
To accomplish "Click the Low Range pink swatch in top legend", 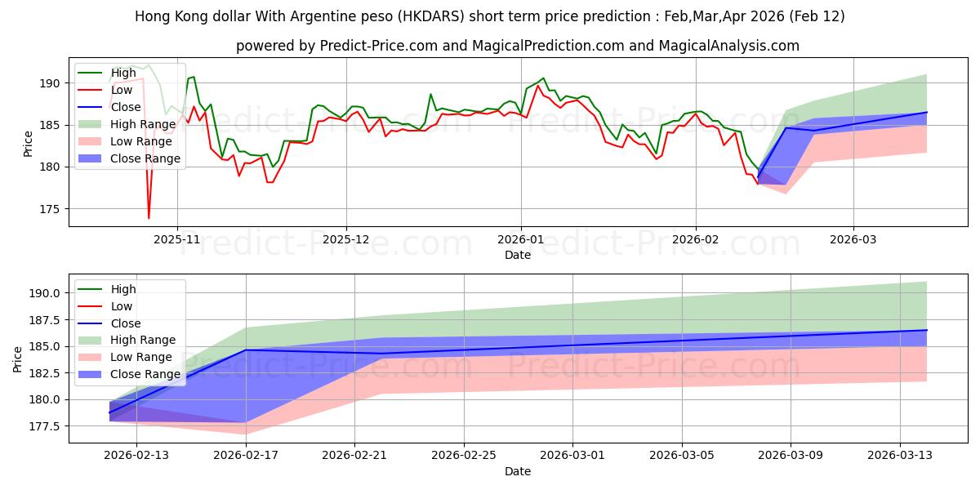I will click(x=91, y=141).
